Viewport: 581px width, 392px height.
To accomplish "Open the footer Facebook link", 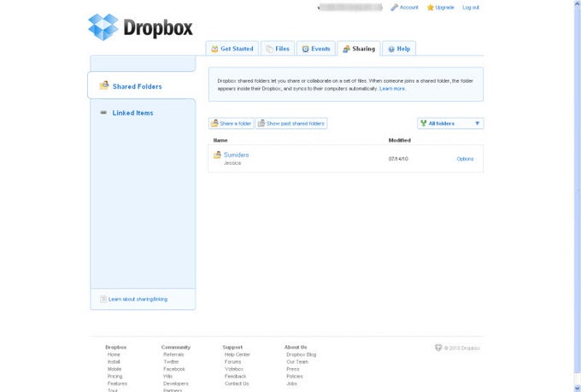I will [x=174, y=369].
